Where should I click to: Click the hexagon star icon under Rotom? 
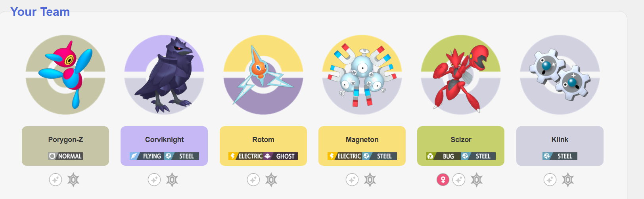[x=271, y=180]
